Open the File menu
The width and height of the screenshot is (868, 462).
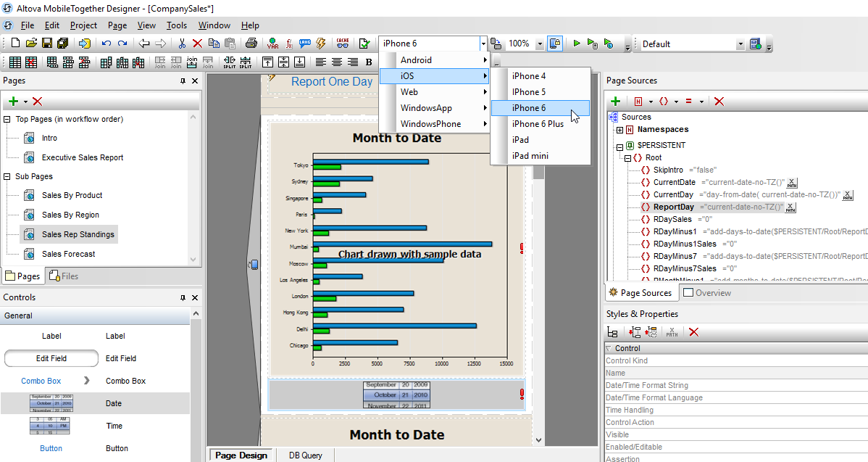tap(27, 25)
